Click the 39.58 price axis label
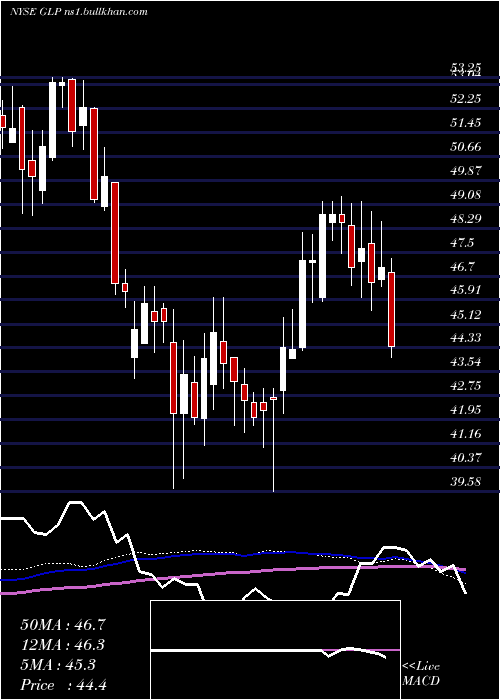The image size is (500, 700). pyautogui.click(x=466, y=482)
